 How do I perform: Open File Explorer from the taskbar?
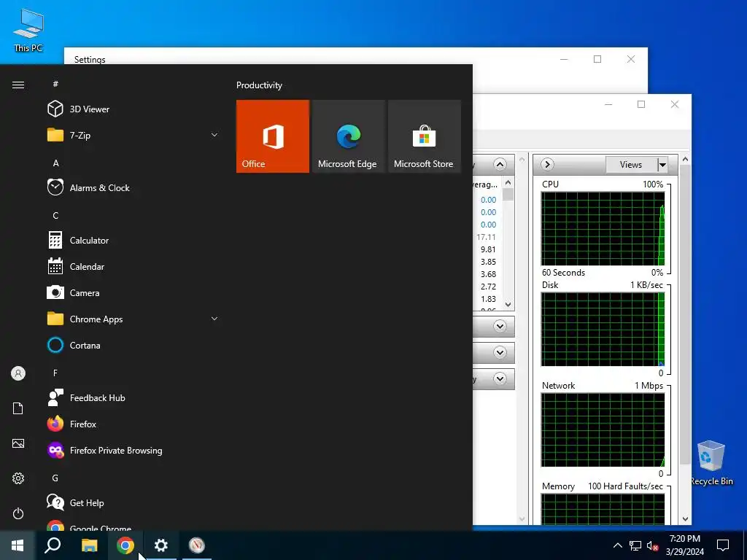click(x=89, y=545)
